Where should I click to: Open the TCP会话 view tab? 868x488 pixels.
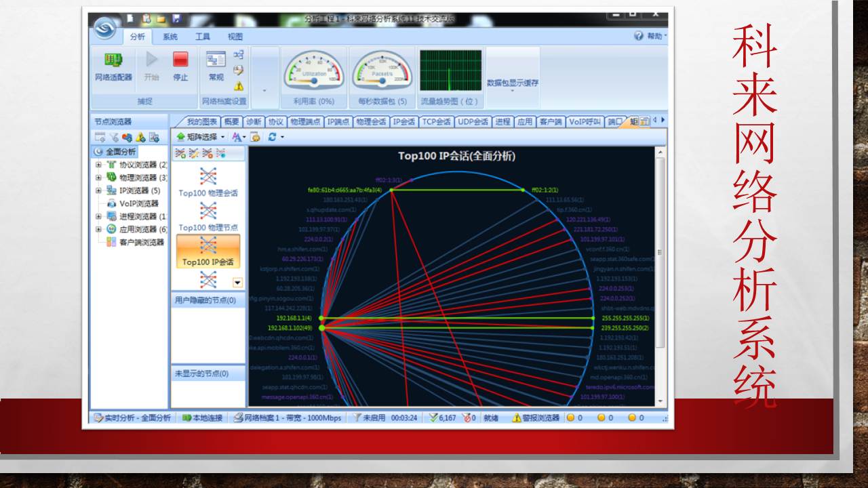(436, 122)
